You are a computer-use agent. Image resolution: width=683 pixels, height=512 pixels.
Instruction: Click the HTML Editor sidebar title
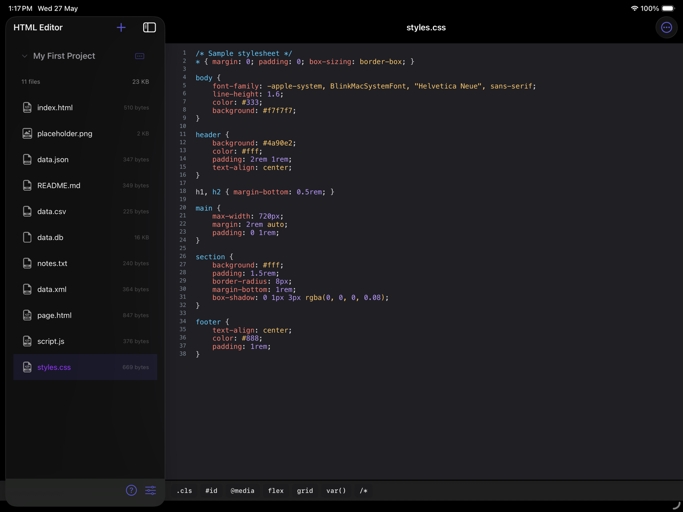38,27
